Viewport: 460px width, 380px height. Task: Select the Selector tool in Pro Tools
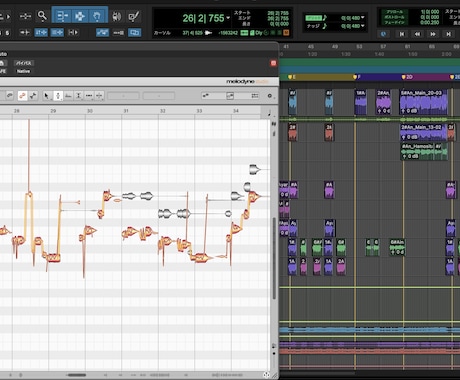coord(80,16)
